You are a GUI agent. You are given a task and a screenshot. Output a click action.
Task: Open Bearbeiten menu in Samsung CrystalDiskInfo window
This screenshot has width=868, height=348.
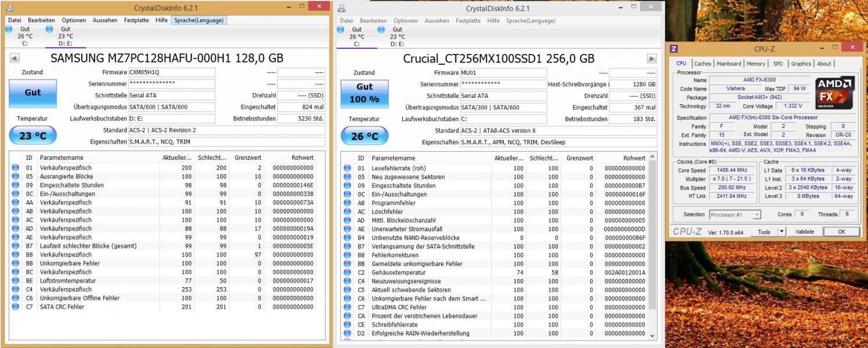42,20
